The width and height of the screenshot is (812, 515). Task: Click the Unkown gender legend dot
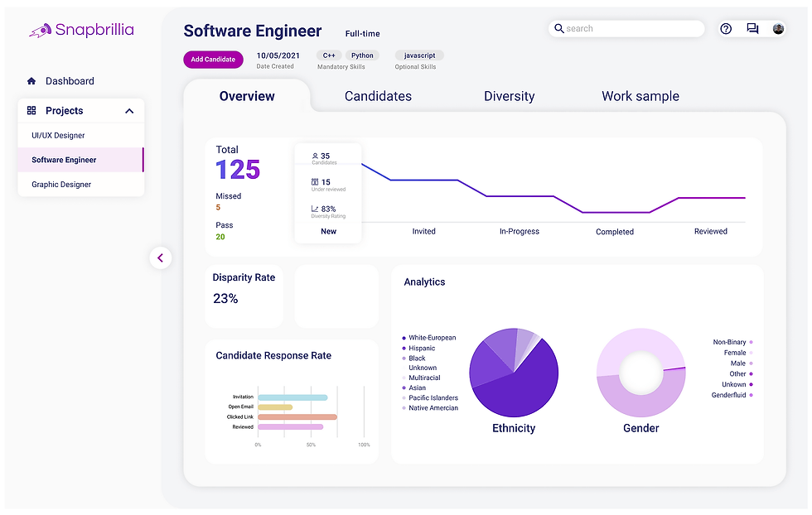pyautogui.click(x=751, y=384)
